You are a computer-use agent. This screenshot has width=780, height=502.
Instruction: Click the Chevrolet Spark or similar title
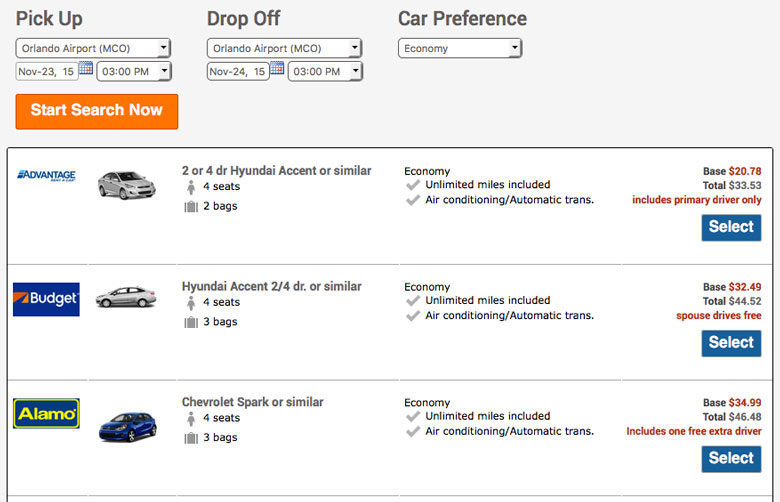click(253, 402)
